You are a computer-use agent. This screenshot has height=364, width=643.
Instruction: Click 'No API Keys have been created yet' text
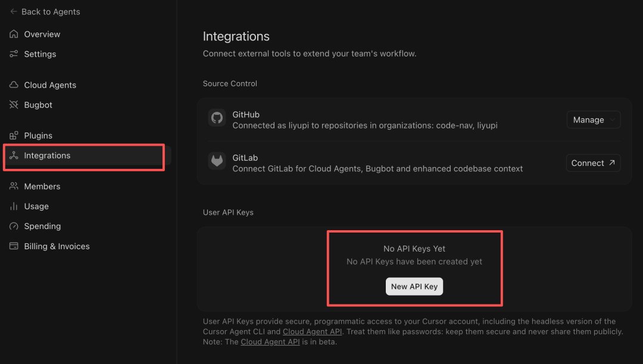[x=414, y=262]
